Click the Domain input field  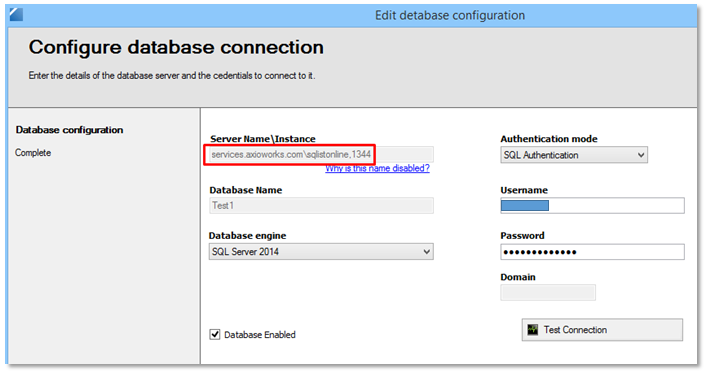click(548, 292)
